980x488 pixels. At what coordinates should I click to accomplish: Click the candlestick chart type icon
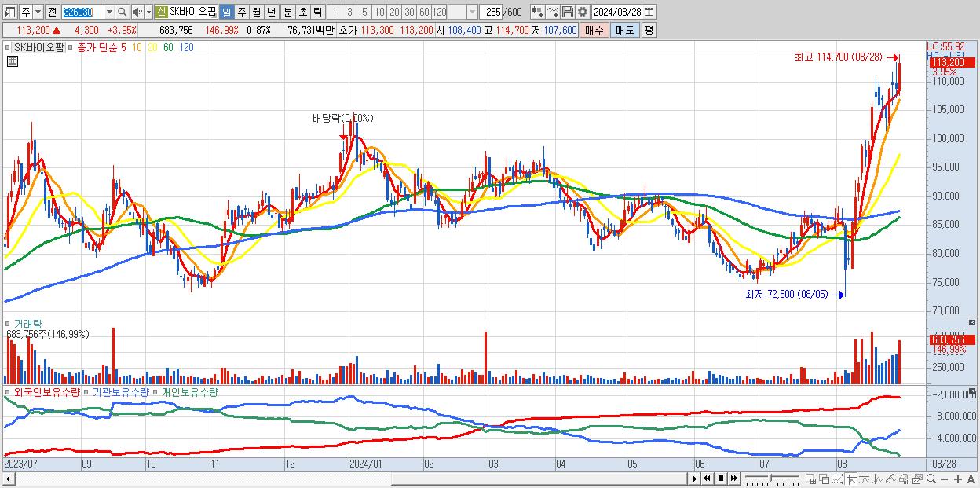pos(536,12)
